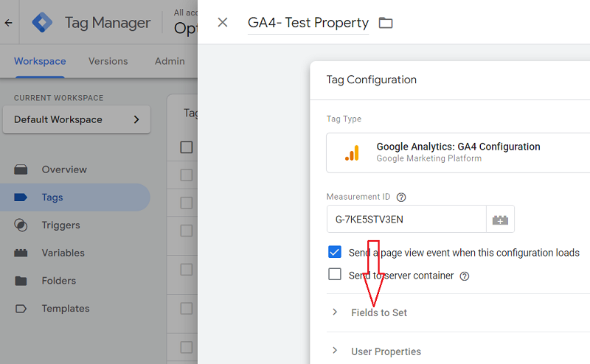
Task: Insert variable using the brick icon
Action: (500, 220)
